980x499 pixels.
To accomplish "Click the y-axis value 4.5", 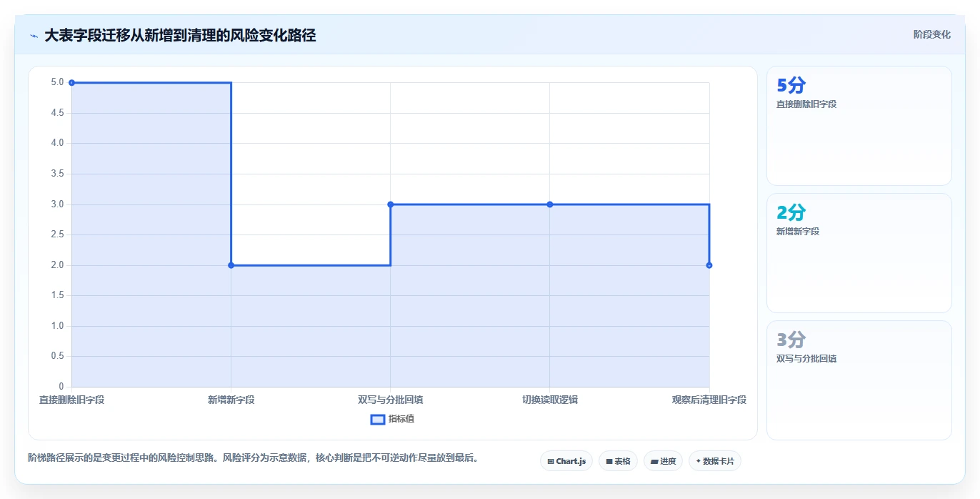I will click(x=57, y=113).
